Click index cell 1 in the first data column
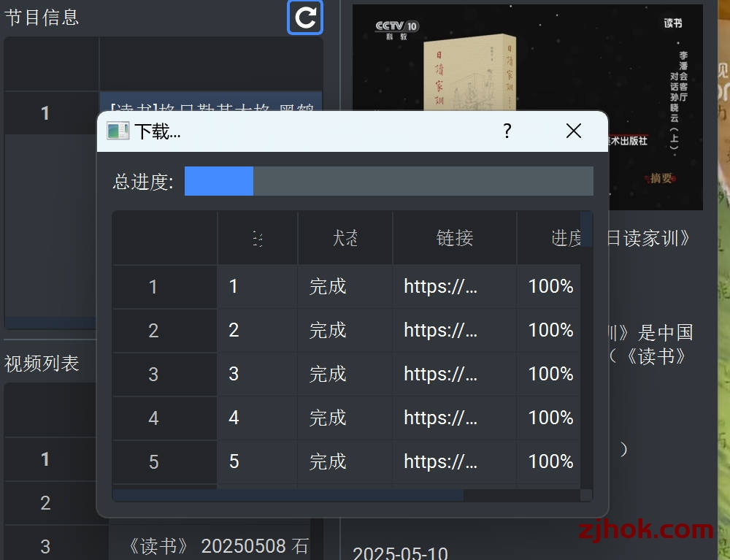The height and width of the screenshot is (560, 730). click(258, 287)
